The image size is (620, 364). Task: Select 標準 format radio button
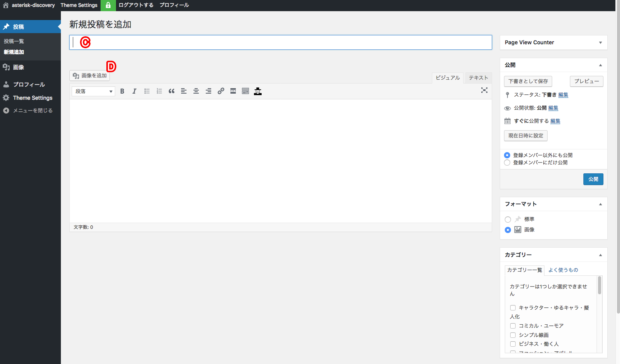(508, 220)
